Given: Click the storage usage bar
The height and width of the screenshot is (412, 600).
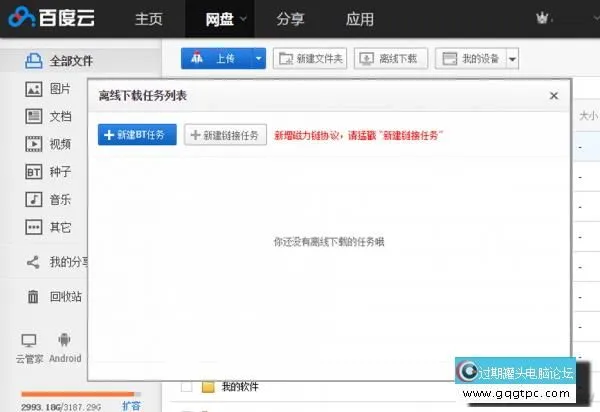Looking at the screenshot, I should pyautogui.click(x=81, y=394).
